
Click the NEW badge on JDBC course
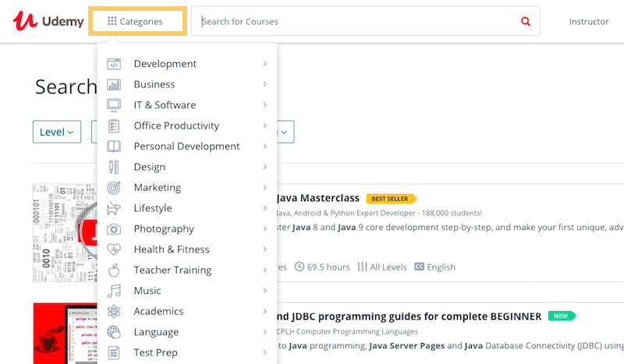pos(562,316)
